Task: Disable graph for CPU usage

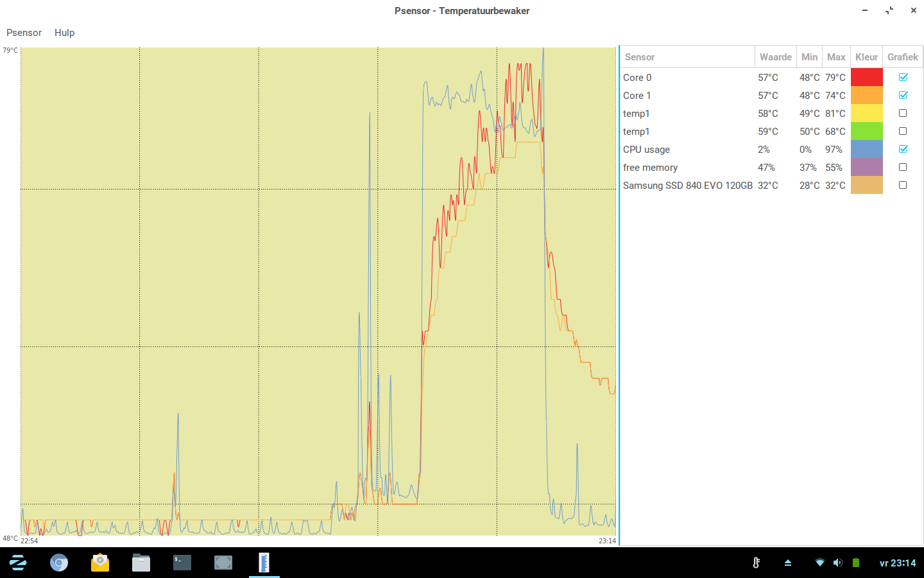Action: (903, 149)
